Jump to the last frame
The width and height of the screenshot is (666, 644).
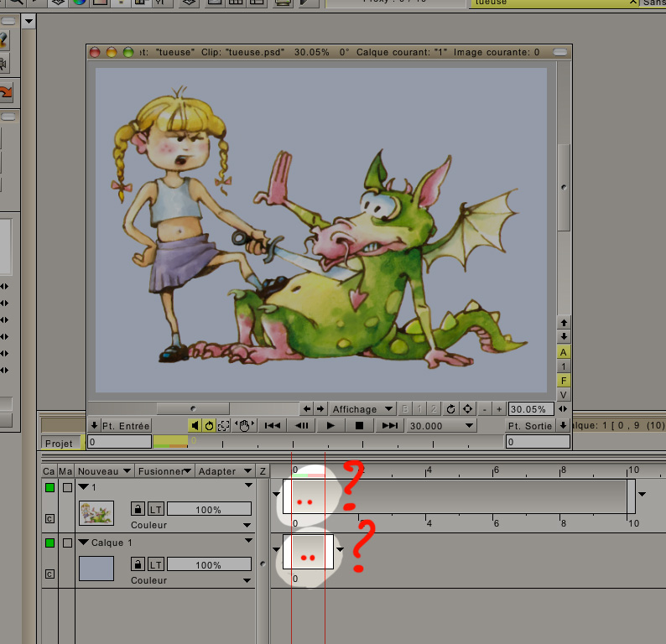coord(389,425)
